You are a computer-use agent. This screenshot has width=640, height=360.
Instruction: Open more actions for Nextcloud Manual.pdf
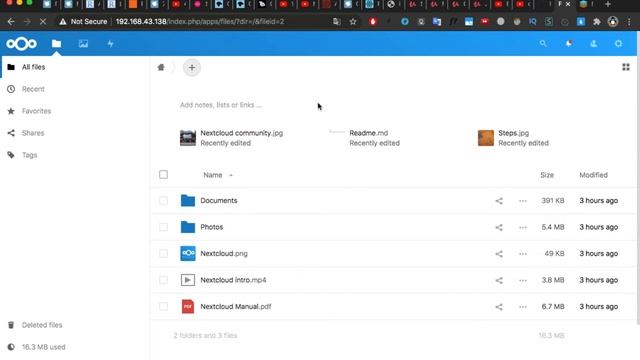523,307
